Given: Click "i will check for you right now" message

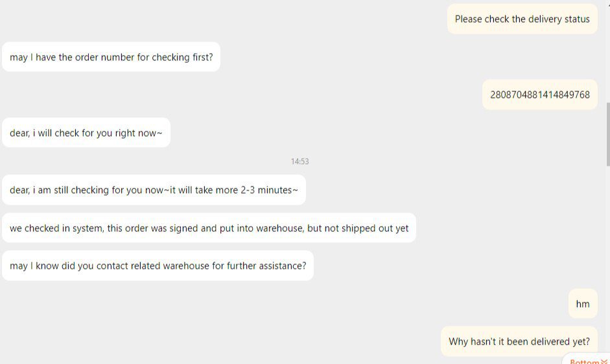Looking at the screenshot, I should coord(86,133).
